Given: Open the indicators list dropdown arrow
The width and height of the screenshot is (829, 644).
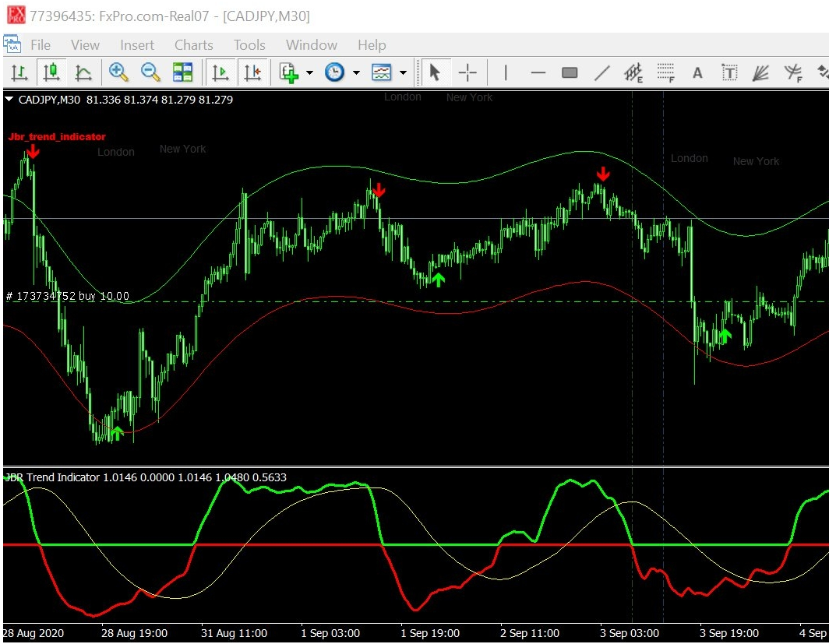Looking at the screenshot, I should (x=309, y=73).
